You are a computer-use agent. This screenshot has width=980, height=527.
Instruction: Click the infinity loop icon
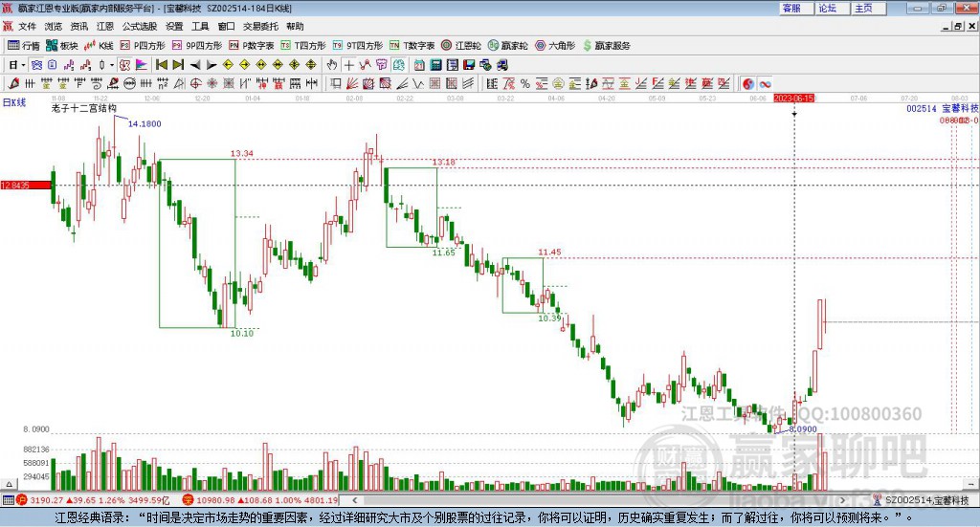click(765, 83)
